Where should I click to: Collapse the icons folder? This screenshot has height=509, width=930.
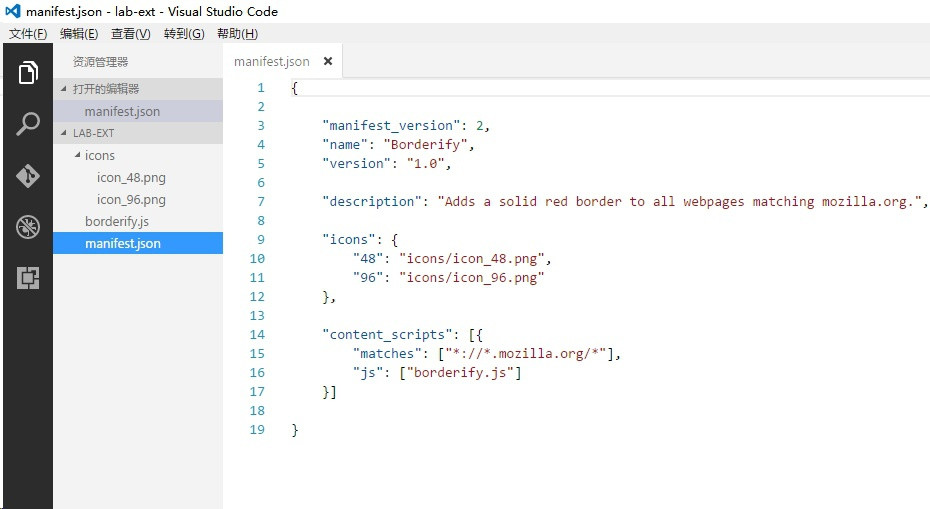[x=78, y=156]
